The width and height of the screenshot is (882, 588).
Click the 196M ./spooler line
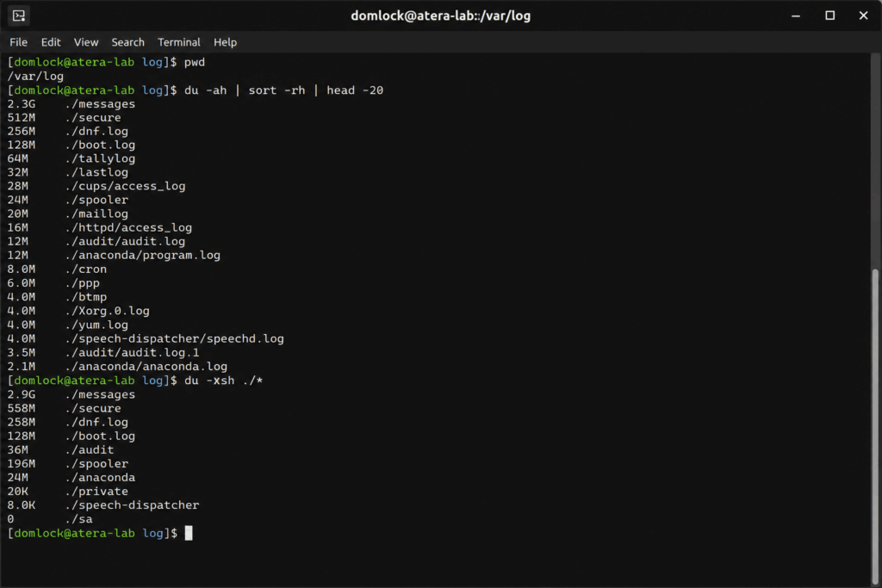(67, 464)
